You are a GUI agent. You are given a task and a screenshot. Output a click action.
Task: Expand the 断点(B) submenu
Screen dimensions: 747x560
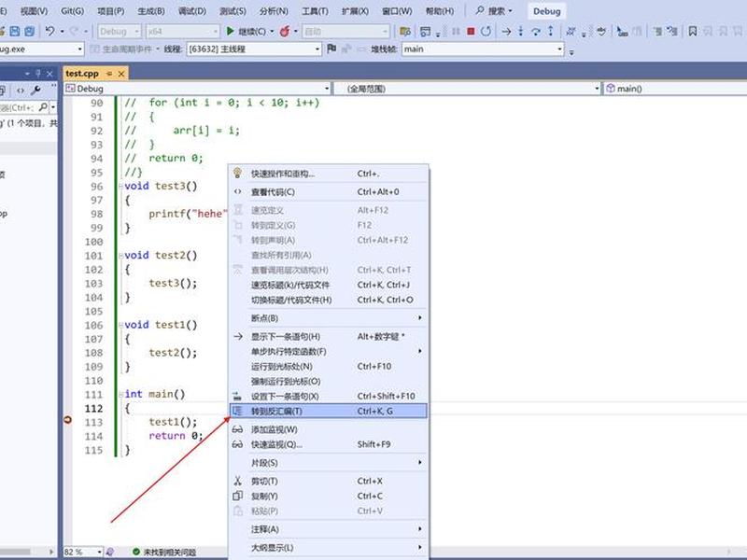[329, 317]
